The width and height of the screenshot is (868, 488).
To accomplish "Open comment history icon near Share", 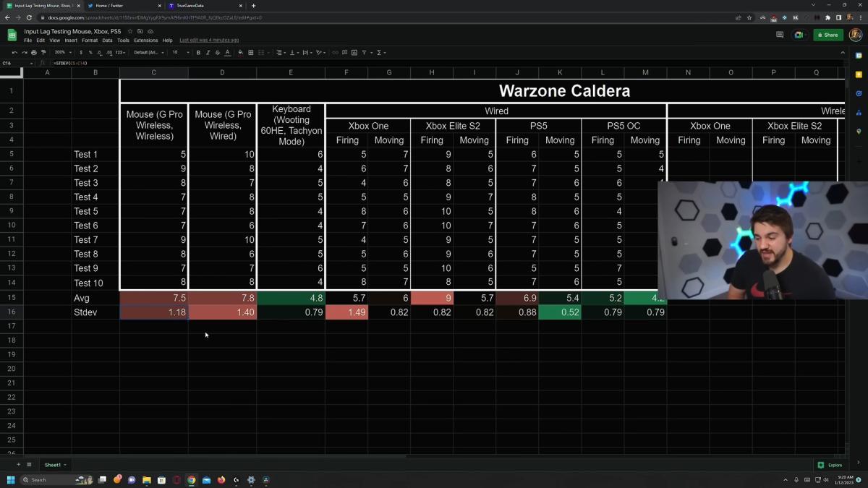I will point(780,35).
